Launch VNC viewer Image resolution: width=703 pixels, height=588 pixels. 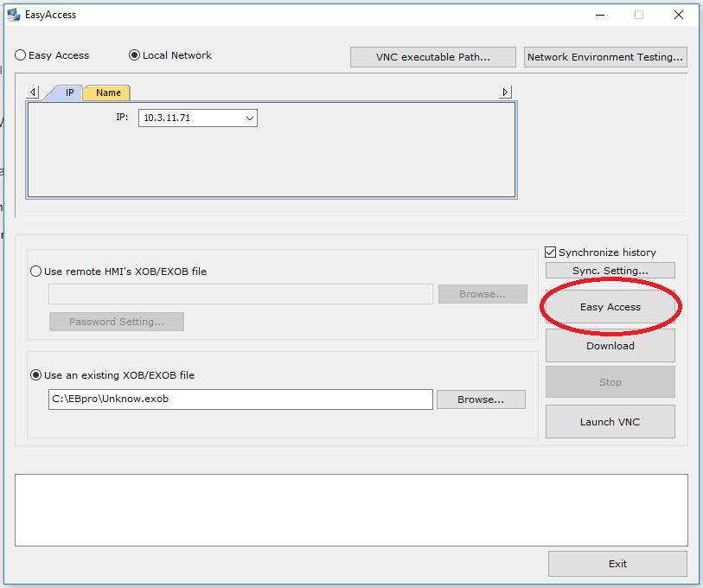pos(610,421)
